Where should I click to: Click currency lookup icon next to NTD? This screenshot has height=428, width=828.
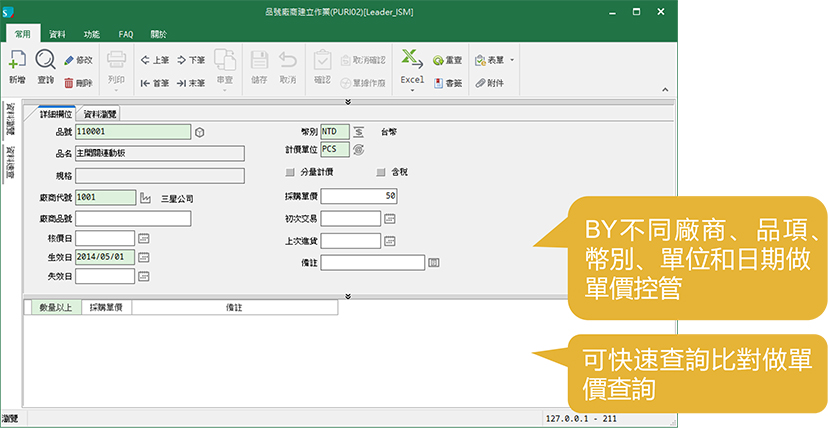359,131
